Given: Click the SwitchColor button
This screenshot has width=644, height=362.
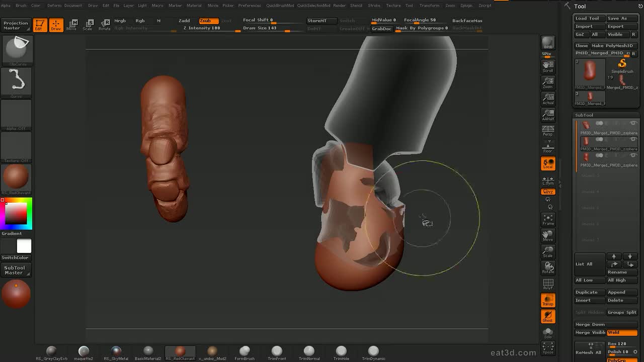Looking at the screenshot, I should 15,257.
